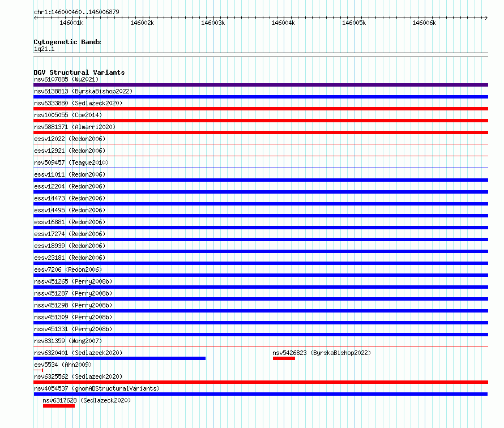Click the blue bar under nsv4054537
Image resolution: width=504 pixels, height=428 pixels.
pyautogui.click(x=260, y=394)
